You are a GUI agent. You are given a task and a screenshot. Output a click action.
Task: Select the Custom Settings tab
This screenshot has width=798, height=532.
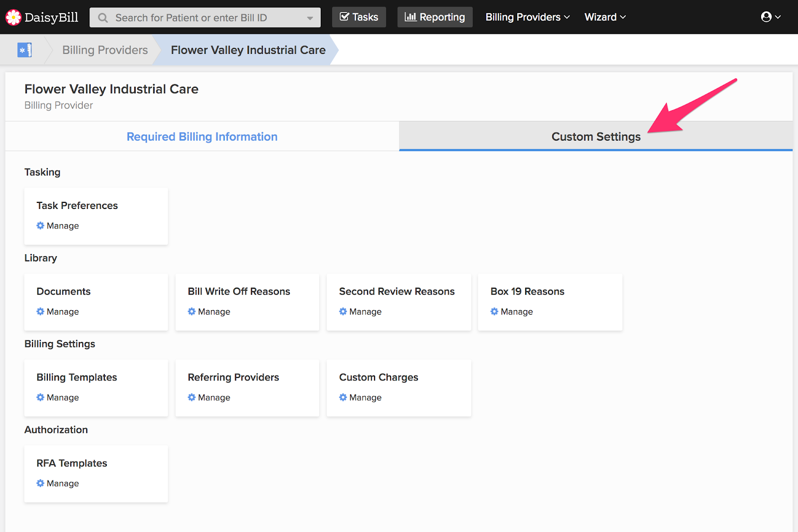click(596, 137)
